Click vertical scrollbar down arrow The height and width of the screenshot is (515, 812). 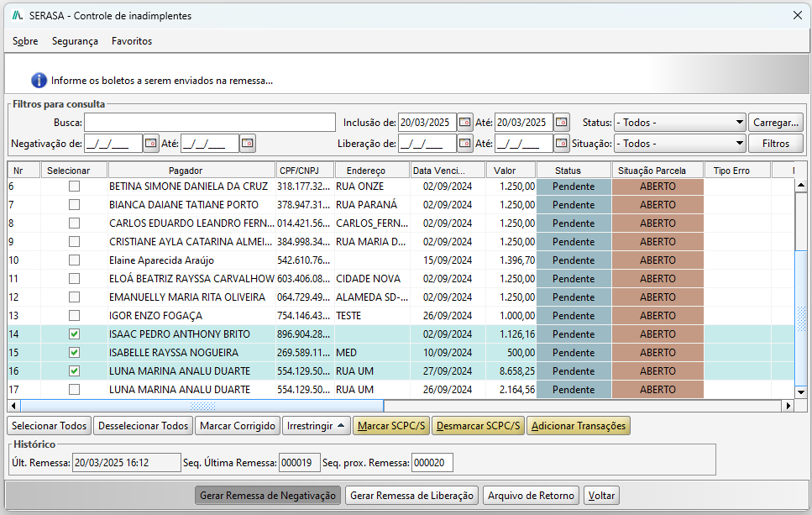click(800, 392)
